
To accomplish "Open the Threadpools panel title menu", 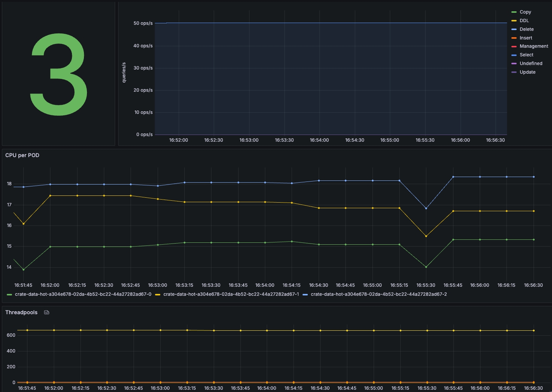I will pos(21,312).
